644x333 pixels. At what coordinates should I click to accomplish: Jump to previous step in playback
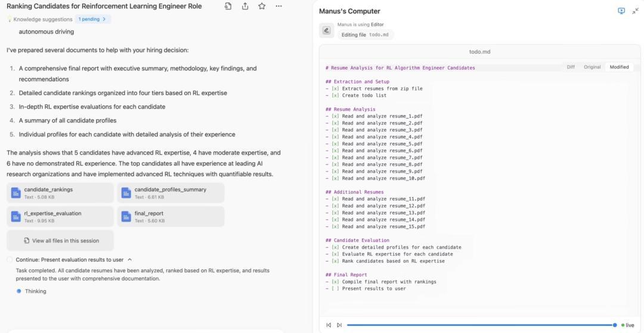pyautogui.click(x=329, y=325)
